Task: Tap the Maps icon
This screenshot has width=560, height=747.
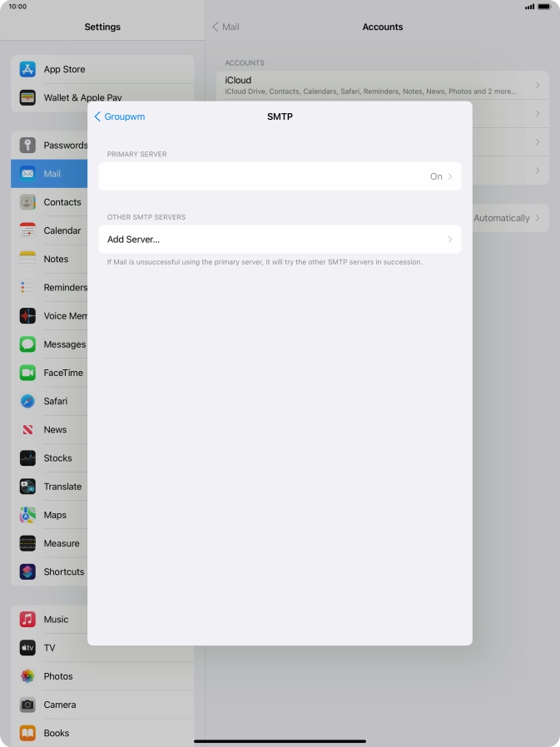Action: 27,515
